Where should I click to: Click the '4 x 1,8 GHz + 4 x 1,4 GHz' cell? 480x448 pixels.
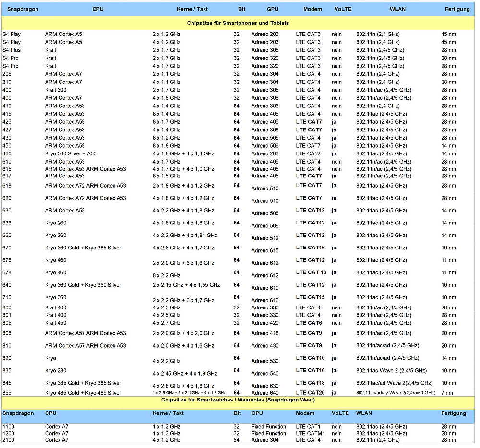pos(183,153)
